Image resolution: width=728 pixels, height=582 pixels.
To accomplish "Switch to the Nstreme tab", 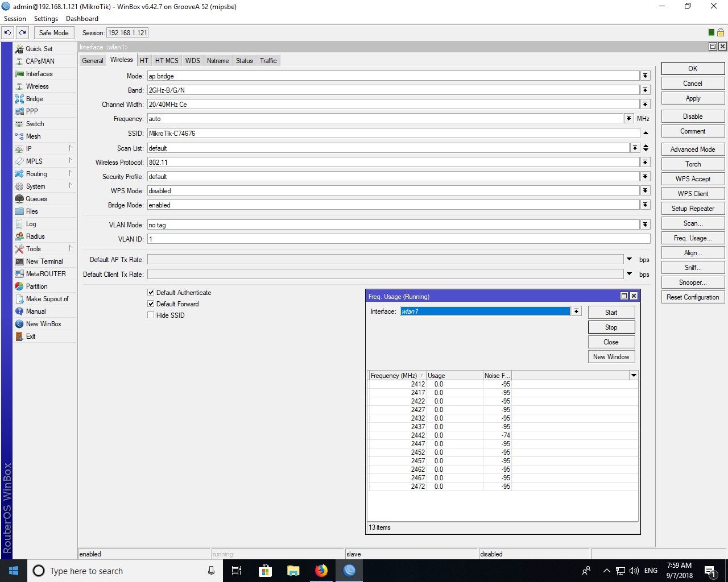I will click(218, 61).
